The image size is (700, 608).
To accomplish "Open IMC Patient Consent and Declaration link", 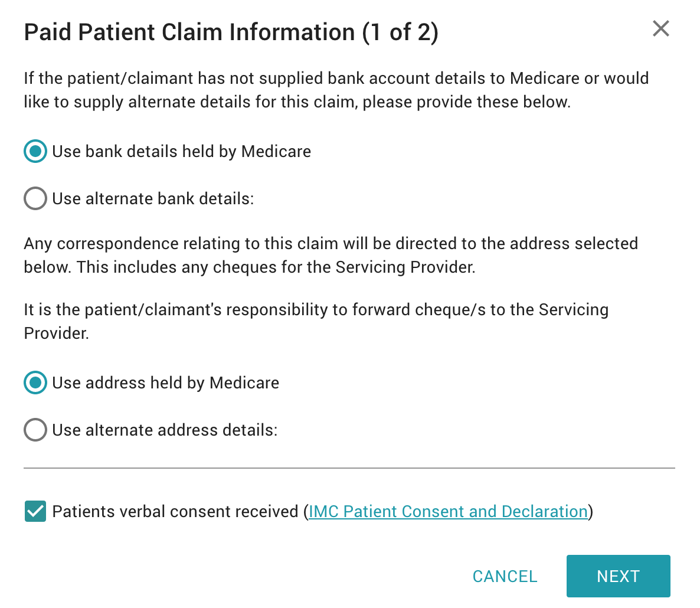I will [x=448, y=511].
